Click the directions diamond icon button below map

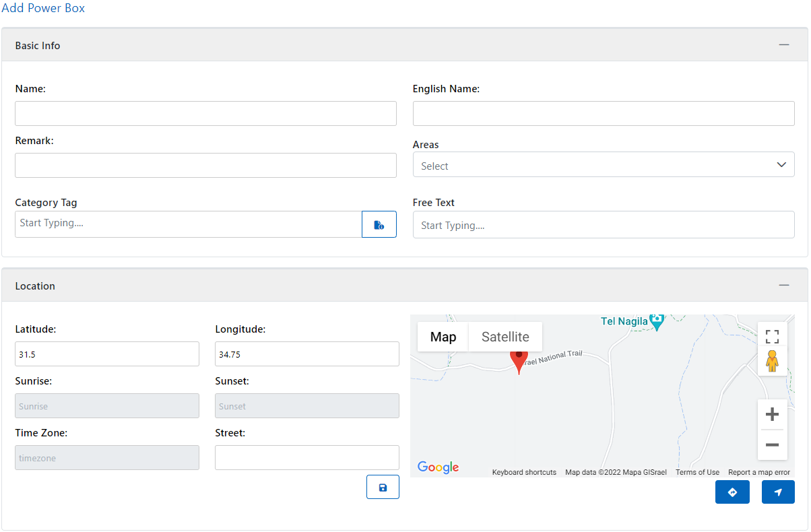732,492
